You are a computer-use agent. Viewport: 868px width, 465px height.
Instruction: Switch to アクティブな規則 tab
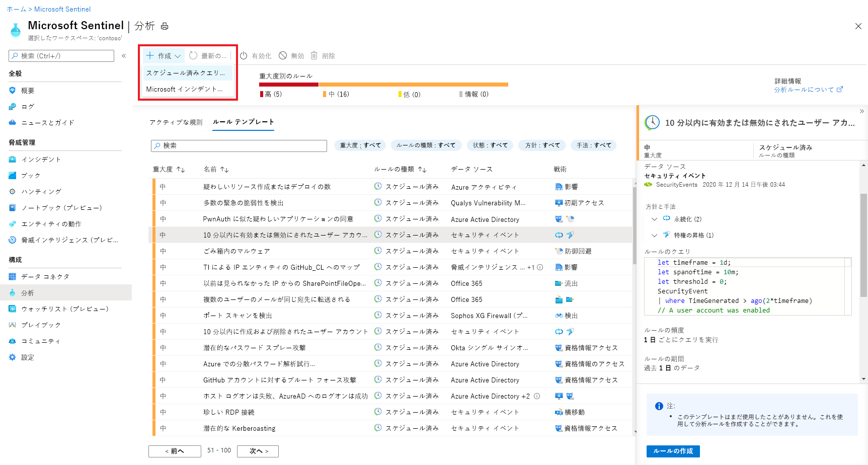(x=176, y=122)
